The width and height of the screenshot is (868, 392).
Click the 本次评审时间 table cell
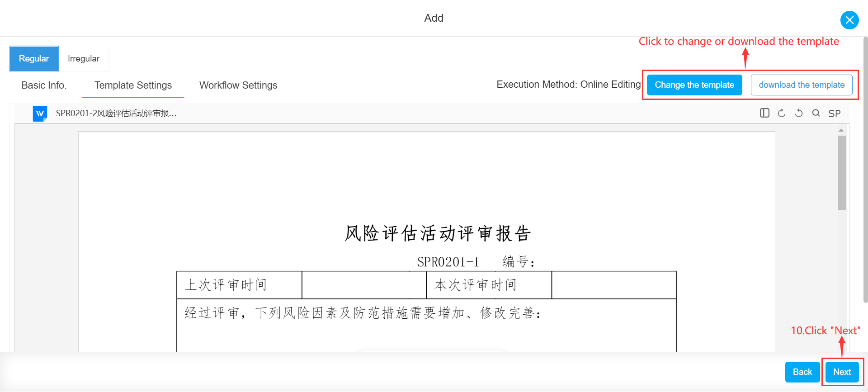[x=489, y=285]
